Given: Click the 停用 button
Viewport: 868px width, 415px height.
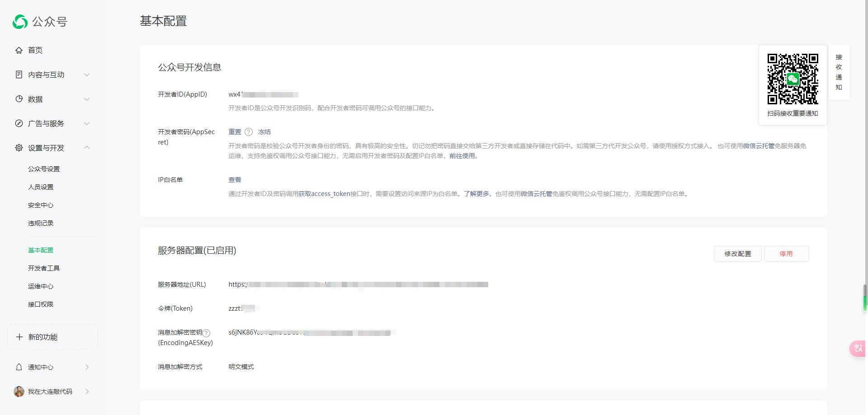Looking at the screenshot, I should (786, 254).
